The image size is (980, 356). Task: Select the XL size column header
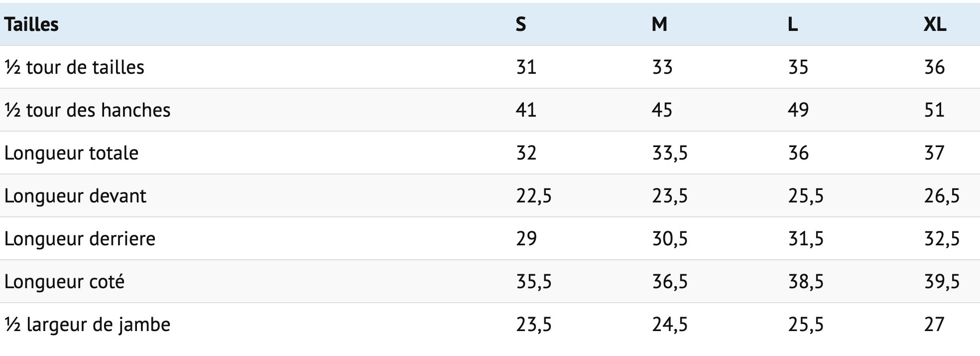pyautogui.click(x=935, y=24)
